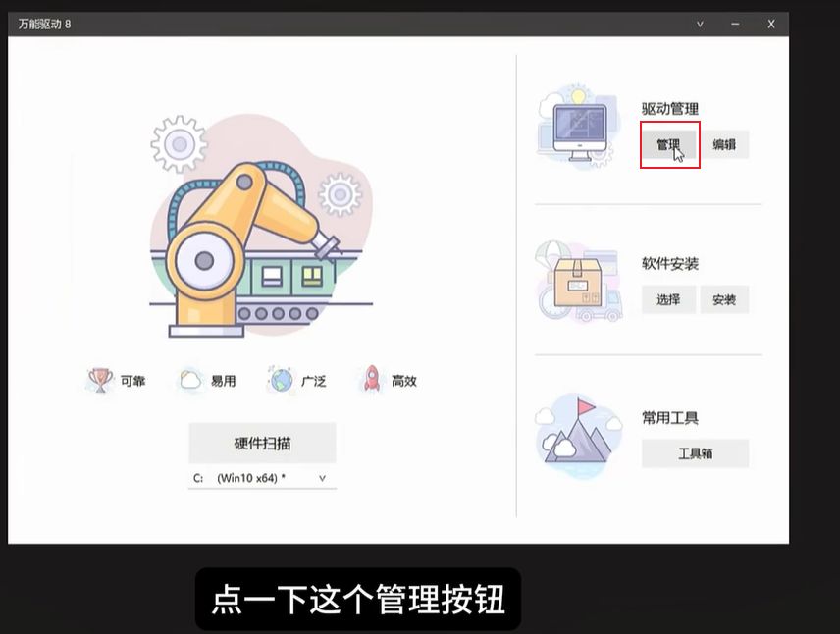This screenshot has width=840, height=634.
Task: Open the 工具箱 toolbox
Action: 695,453
